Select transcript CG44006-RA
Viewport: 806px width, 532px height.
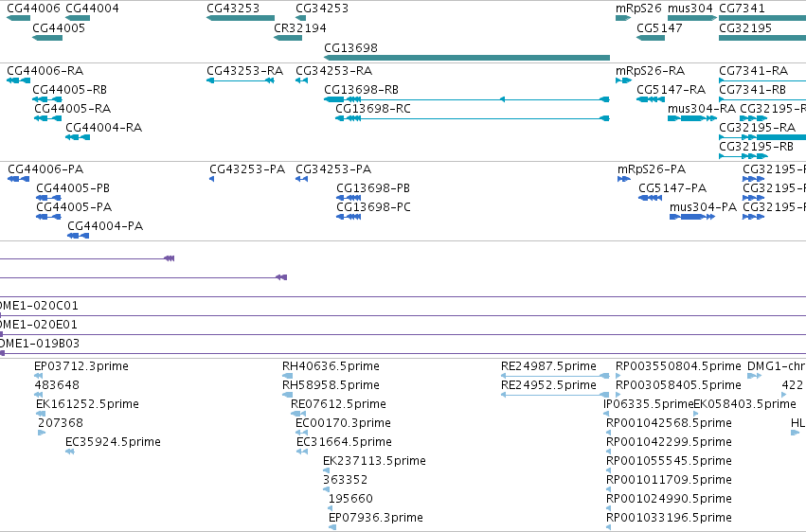[19, 80]
